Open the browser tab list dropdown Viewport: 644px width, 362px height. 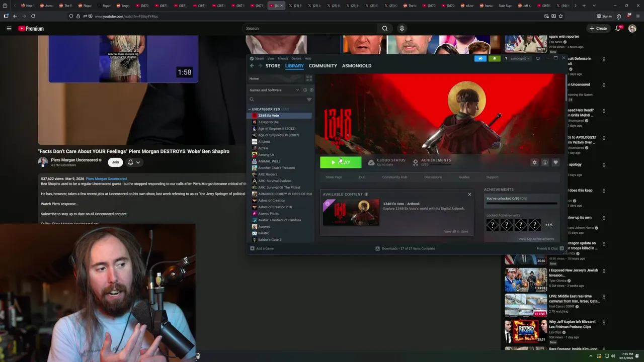coord(594,6)
